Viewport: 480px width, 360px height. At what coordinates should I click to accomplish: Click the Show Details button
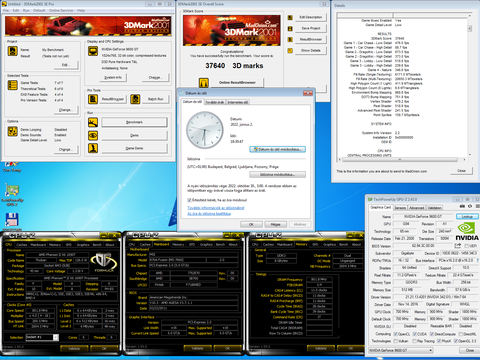311,50
